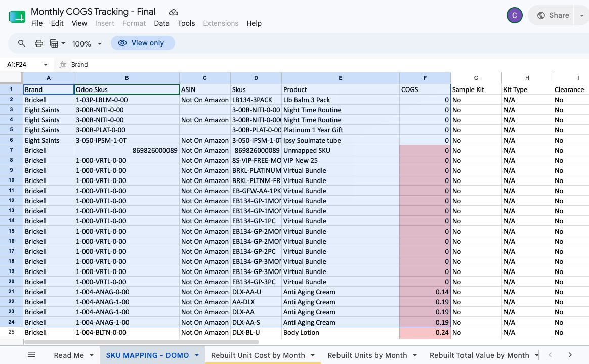Open the Google Sheets home icon
This screenshot has width=589, height=364.
point(17,17)
